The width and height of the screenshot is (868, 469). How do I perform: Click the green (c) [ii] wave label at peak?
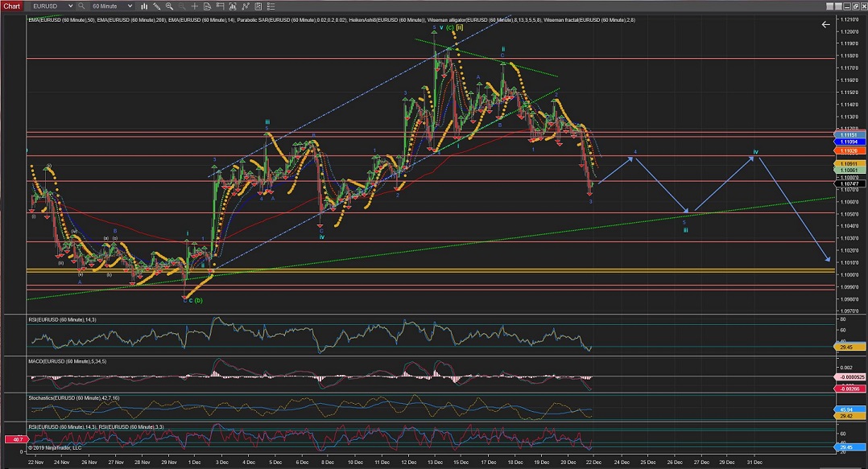tap(454, 27)
